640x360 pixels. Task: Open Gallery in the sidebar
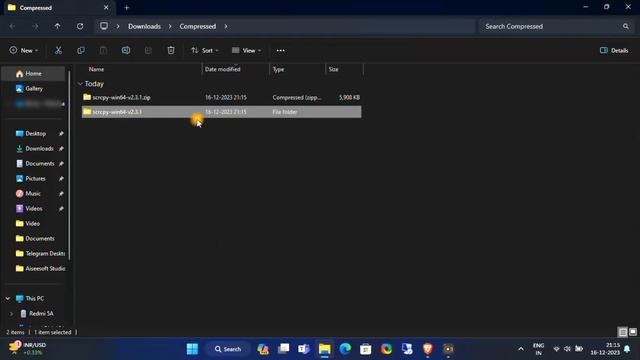(34, 89)
